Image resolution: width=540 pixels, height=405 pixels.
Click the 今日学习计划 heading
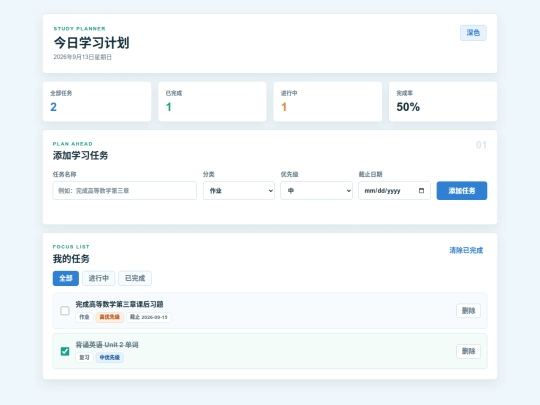[91, 43]
